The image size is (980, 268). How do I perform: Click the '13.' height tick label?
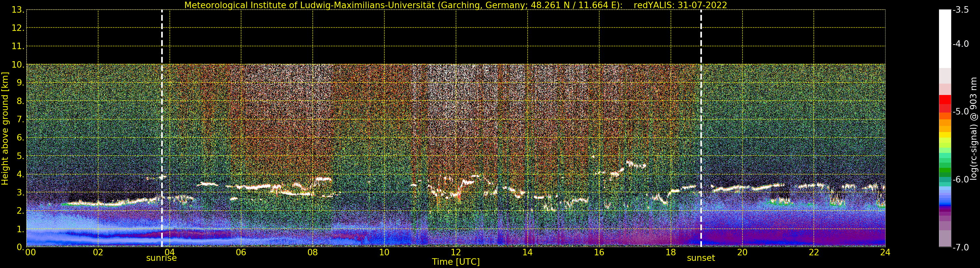coord(18,10)
